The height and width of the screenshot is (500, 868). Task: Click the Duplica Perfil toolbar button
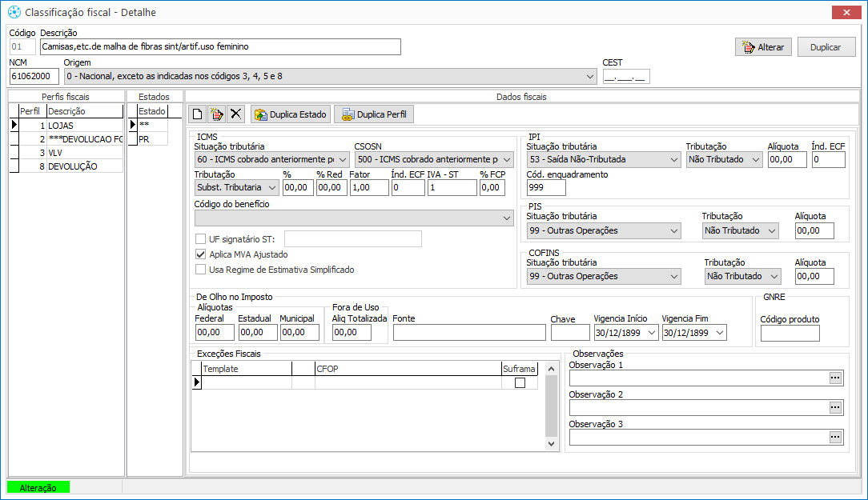point(374,114)
